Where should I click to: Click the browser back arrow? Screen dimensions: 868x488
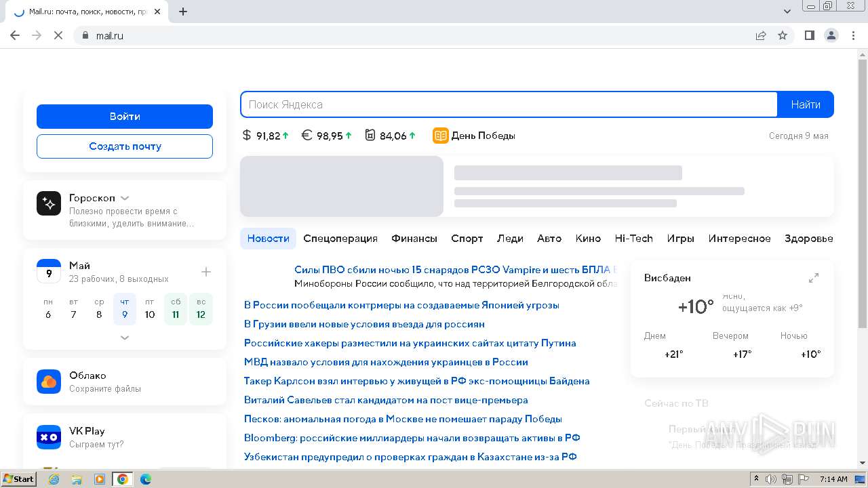tap(15, 35)
